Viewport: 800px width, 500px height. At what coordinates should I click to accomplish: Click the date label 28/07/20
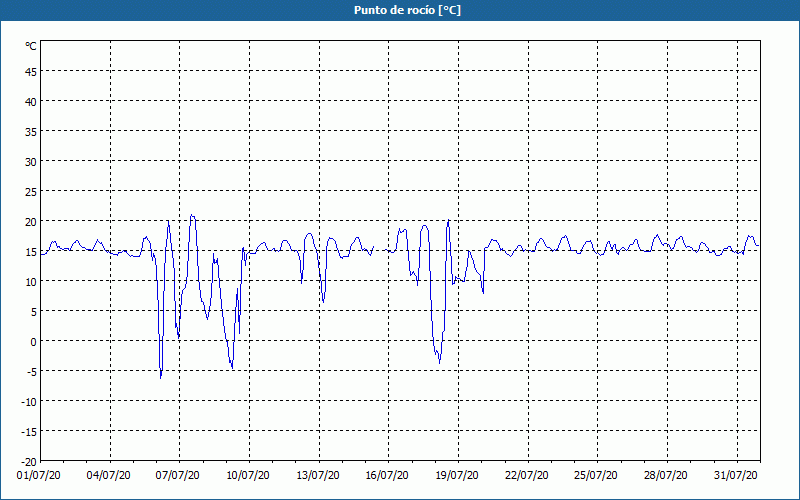(x=666, y=476)
